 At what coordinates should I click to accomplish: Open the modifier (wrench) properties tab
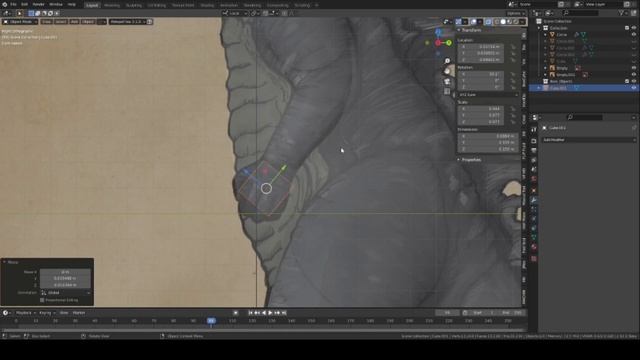click(x=534, y=200)
